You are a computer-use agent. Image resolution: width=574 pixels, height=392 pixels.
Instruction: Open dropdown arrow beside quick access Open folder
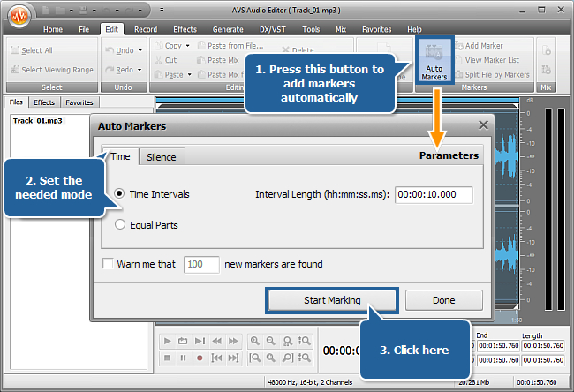(x=72, y=11)
